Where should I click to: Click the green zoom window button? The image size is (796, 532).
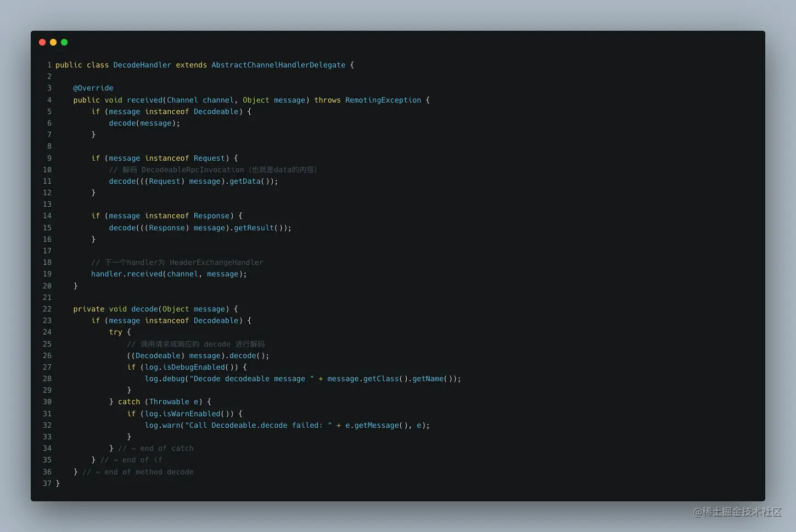[64, 42]
